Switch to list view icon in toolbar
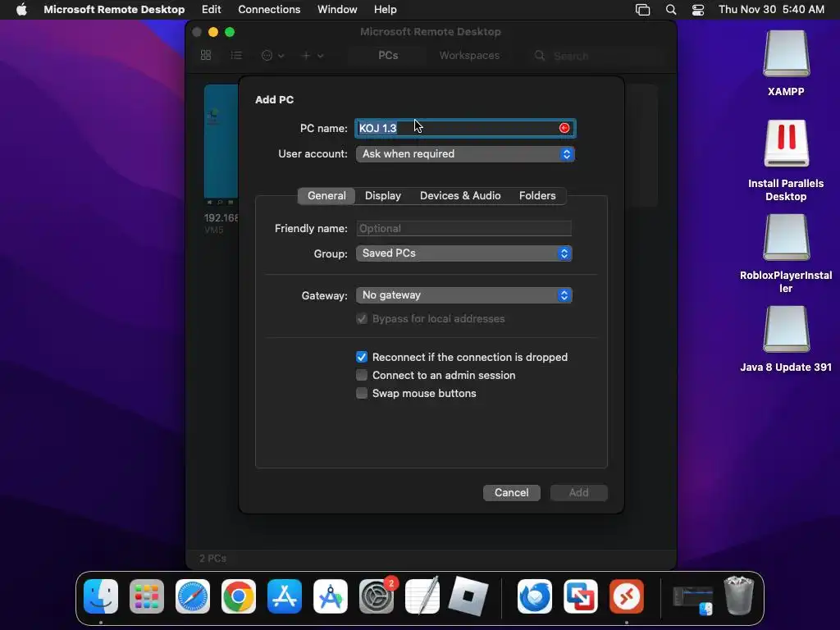Viewport: 840px width, 630px height. point(235,55)
